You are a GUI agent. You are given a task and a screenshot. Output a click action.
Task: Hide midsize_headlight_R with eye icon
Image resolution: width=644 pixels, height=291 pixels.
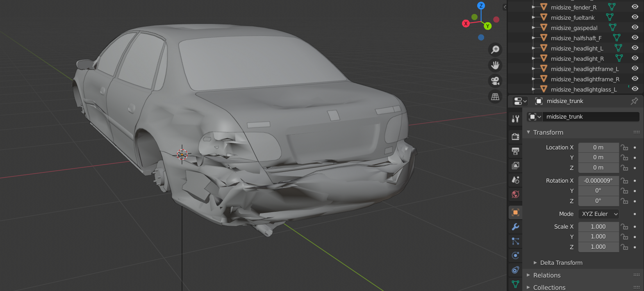[635, 58]
